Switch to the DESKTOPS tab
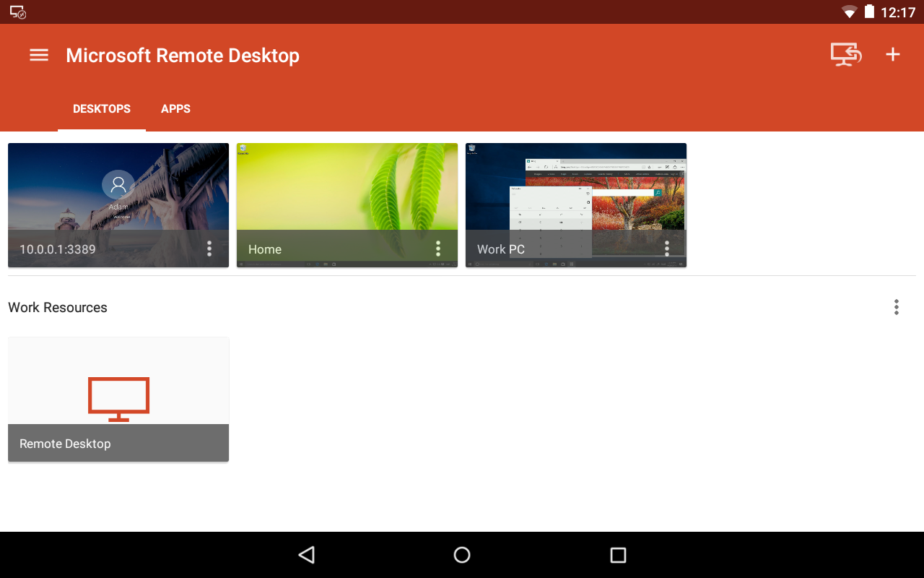924x578 pixels. (101, 108)
